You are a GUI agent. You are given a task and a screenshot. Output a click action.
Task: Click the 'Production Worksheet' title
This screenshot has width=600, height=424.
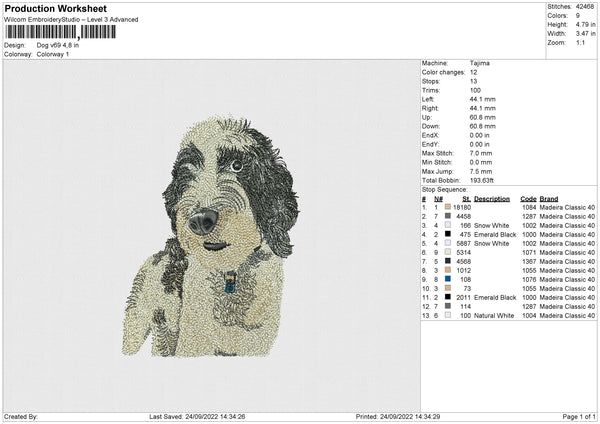pos(55,9)
